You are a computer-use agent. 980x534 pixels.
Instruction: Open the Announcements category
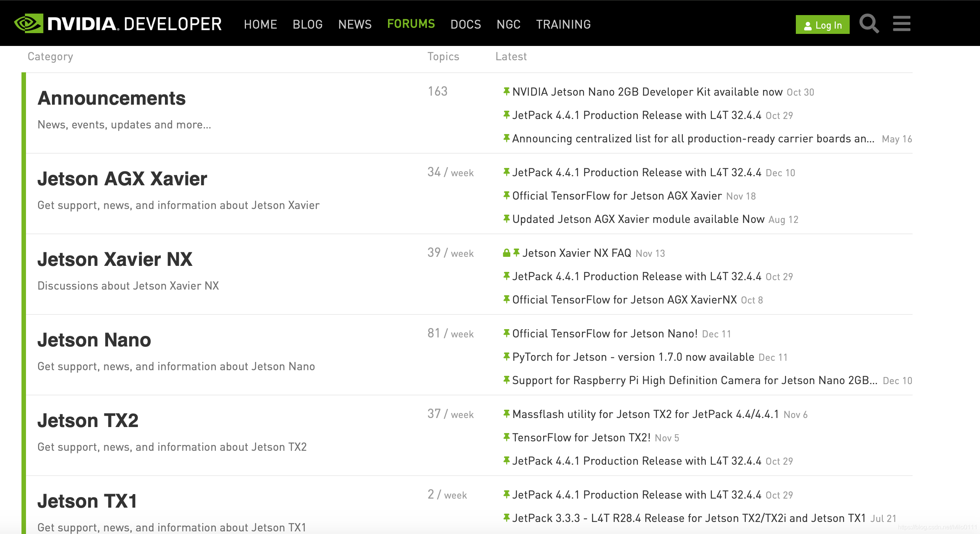coord(111,98)
